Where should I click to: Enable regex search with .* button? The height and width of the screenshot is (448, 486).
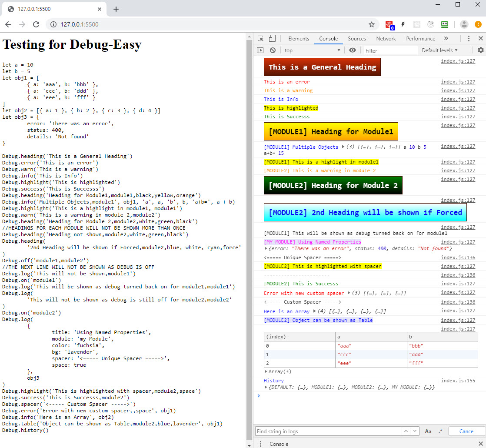pos(440,431)
